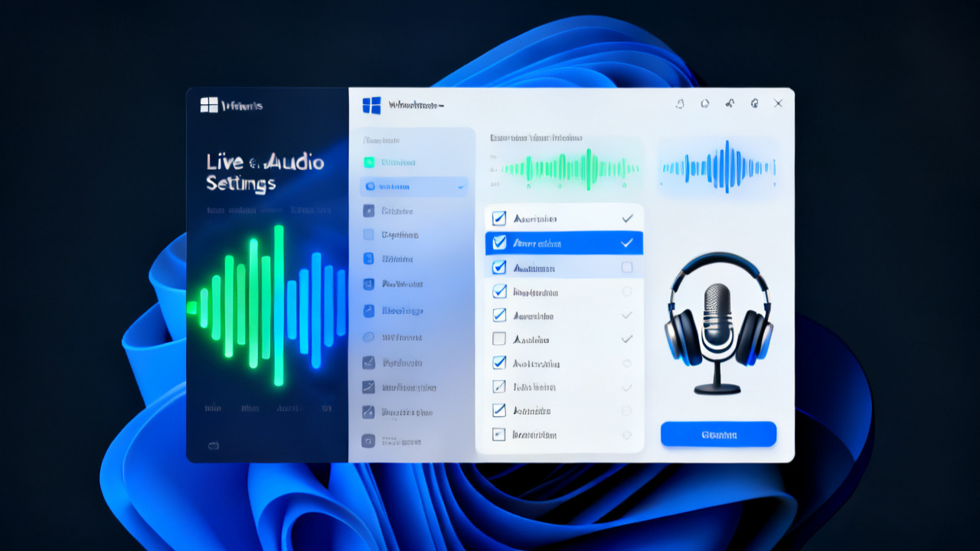Image resolution: width=980 pixels, height=551 pixels.
Task: Toggle the checkbox in the blue highlighted list row
Action: [x=499, y=243]
